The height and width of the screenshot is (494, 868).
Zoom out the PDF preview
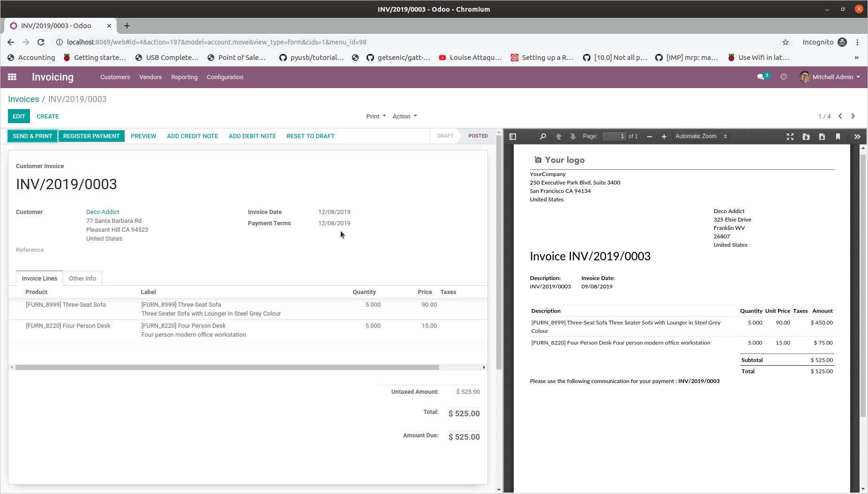pyautogui.click(x=650, y=137)
